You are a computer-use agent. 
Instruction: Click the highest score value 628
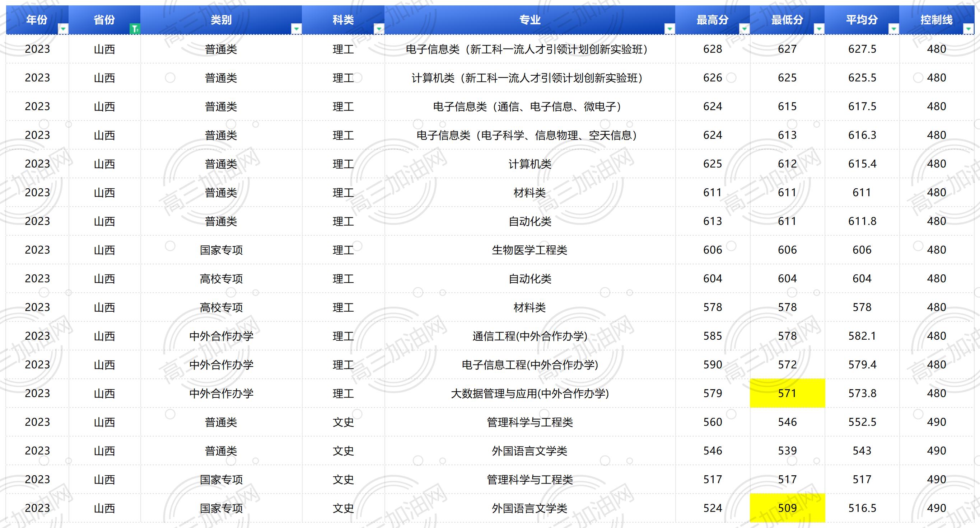tap(713, 49)
